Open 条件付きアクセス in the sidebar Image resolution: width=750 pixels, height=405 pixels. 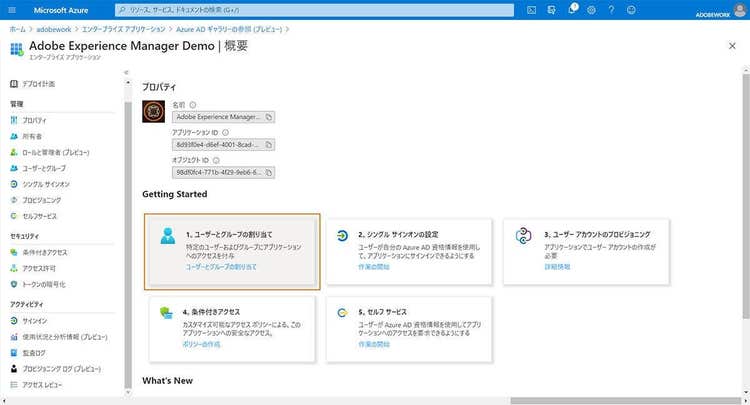45,252
